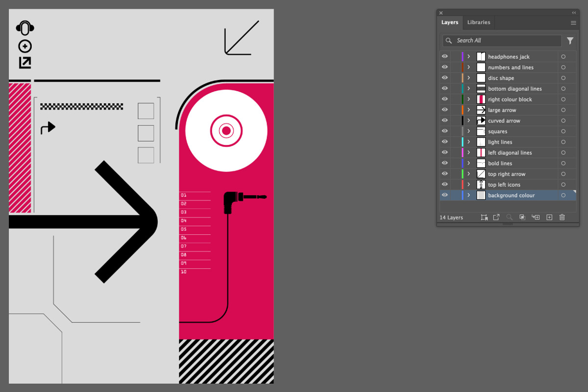
Task: Click target circle of large arrow layer
Action: (563, 110)
